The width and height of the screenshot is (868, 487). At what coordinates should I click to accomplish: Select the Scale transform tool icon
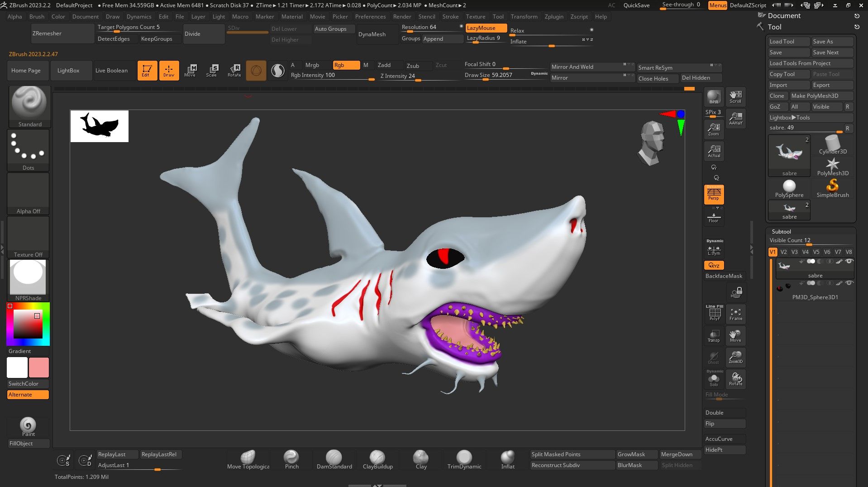(x=212, y=70)
